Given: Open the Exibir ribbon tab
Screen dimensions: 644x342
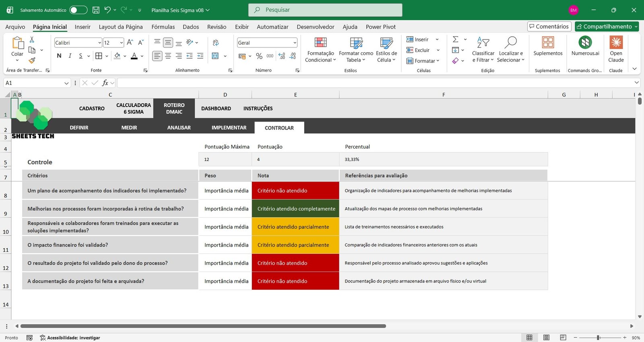Looking at the screenshot, I should tap(242, 27).
